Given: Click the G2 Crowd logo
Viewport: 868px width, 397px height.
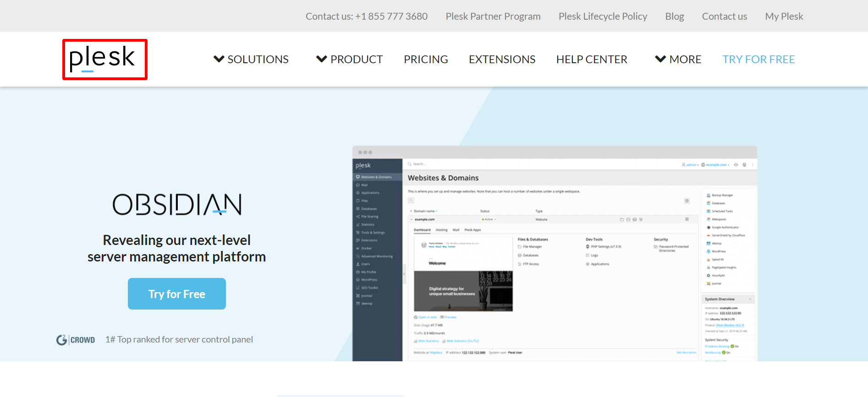Looking at the screenshot, I should click(76, 340).
